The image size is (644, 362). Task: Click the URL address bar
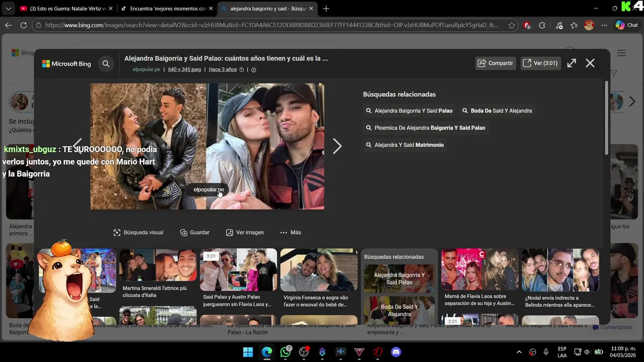point(272,25)
